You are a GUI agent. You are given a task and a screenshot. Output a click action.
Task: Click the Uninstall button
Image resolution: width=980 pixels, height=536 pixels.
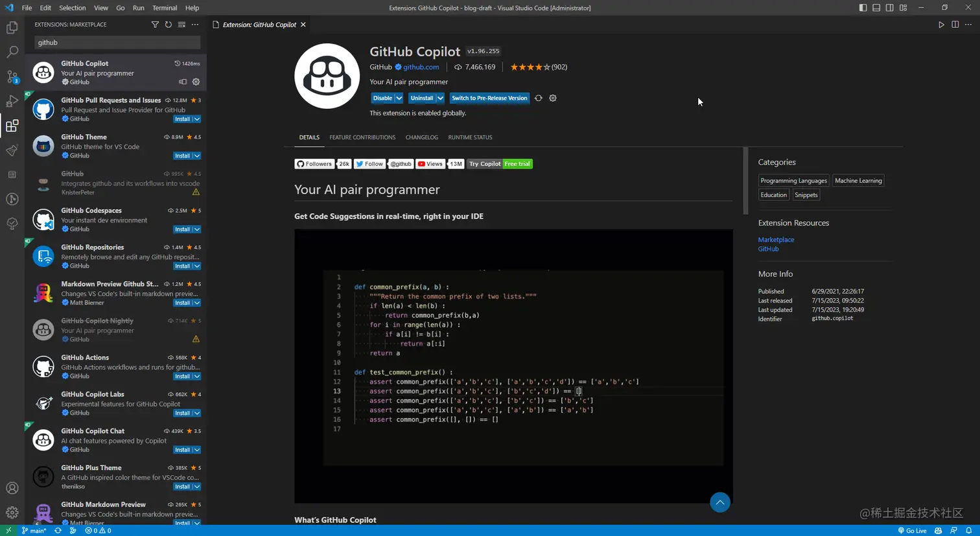coord(421,99)
